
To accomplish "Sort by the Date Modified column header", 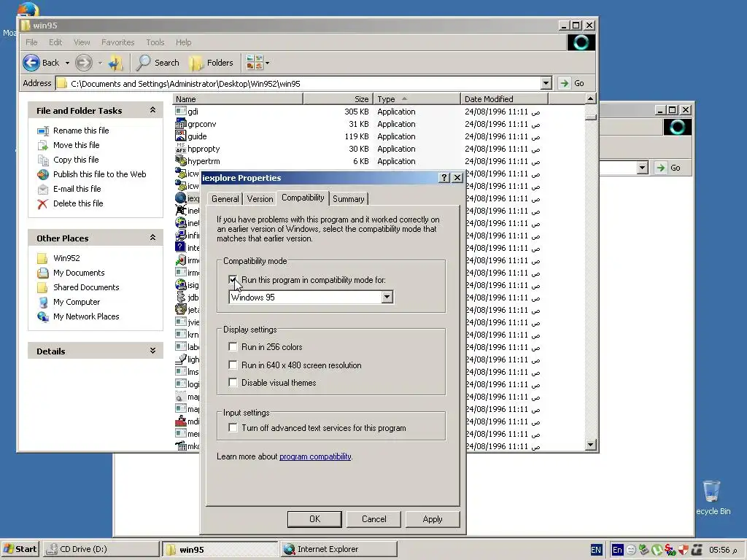I will coord(504,99).
